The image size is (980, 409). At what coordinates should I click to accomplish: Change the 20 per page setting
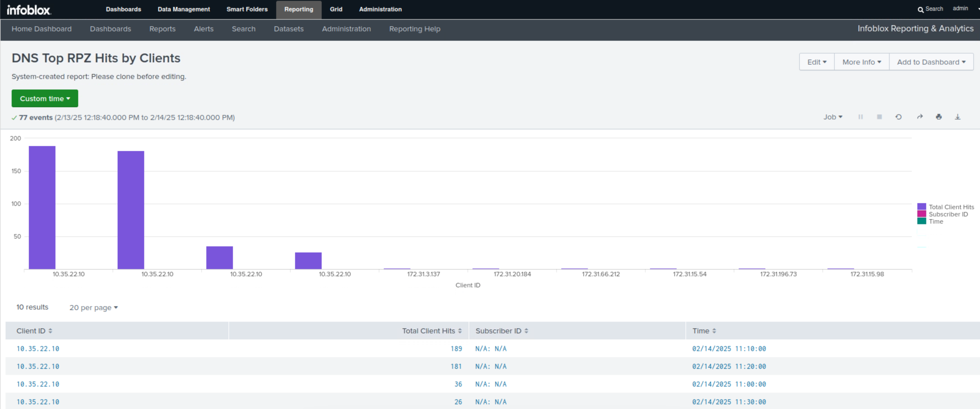point(93,308)
